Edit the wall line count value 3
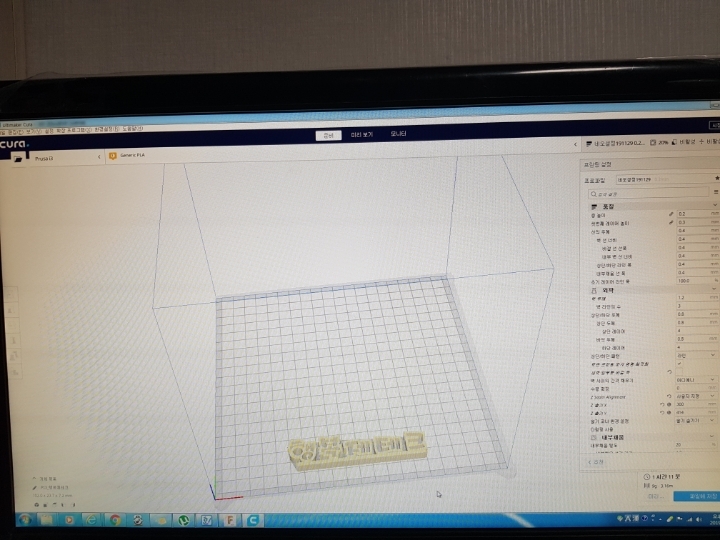 pyautogui.click(x=698, y=306)
